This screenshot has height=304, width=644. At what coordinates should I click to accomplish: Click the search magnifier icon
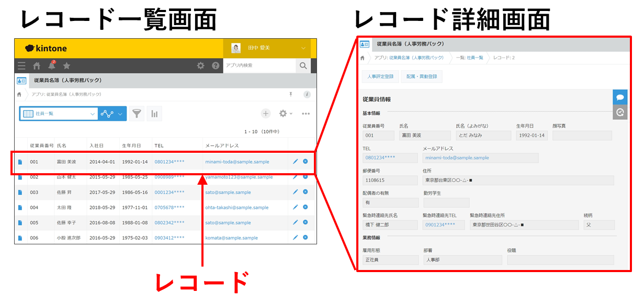click(x=303, y=65)
